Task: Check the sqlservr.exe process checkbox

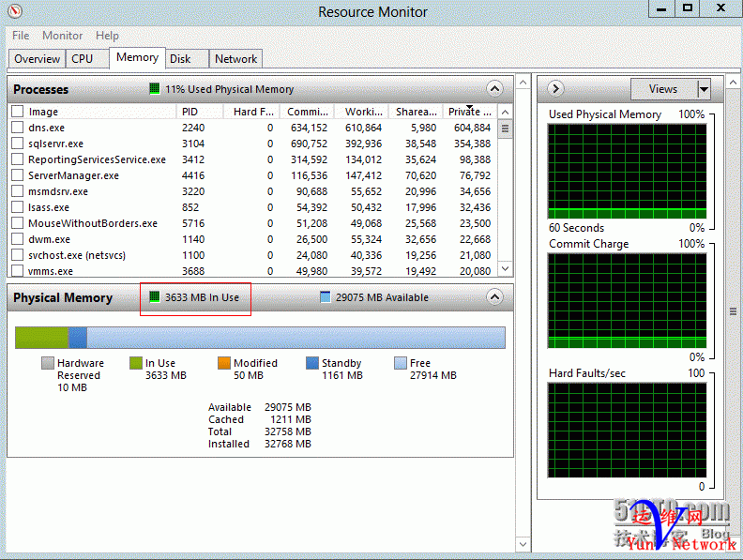Action: pyautogui.click(x=18, y=144)
